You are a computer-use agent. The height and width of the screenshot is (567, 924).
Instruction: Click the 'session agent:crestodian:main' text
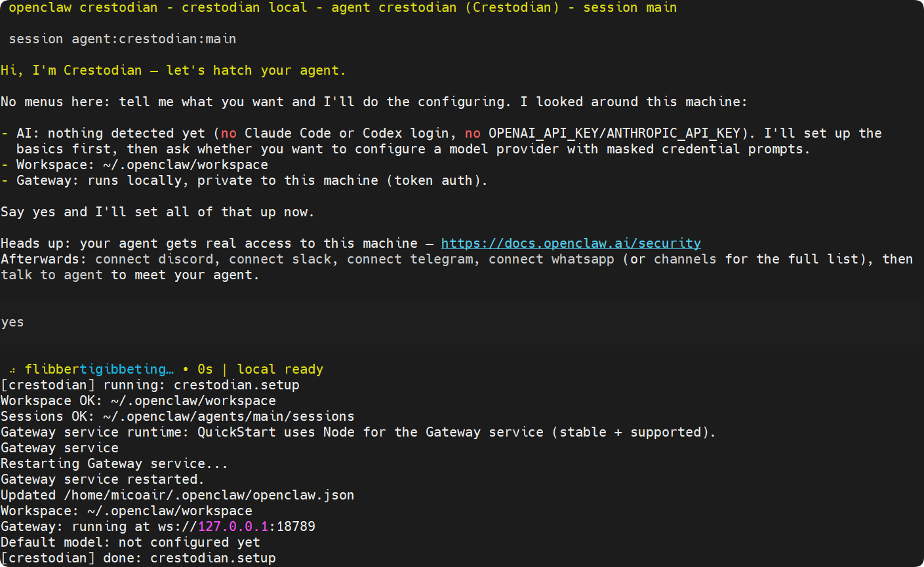pyautogui.click(x=122, y=39)
